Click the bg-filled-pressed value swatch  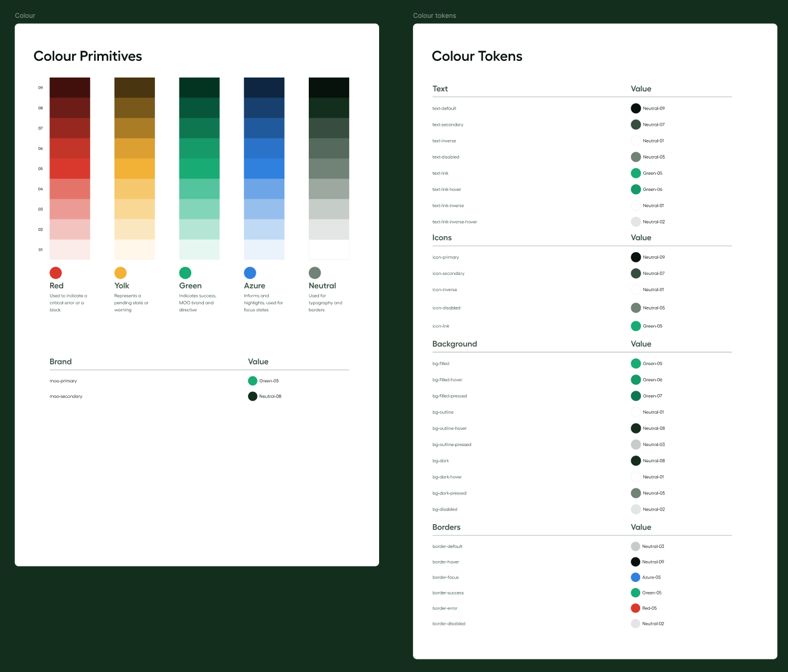(x=636, y=396)
